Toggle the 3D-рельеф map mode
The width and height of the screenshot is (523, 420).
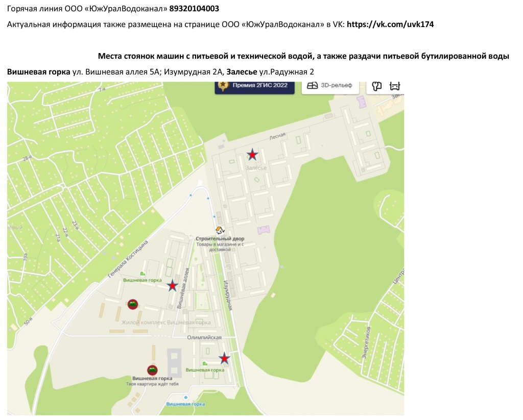329,86
